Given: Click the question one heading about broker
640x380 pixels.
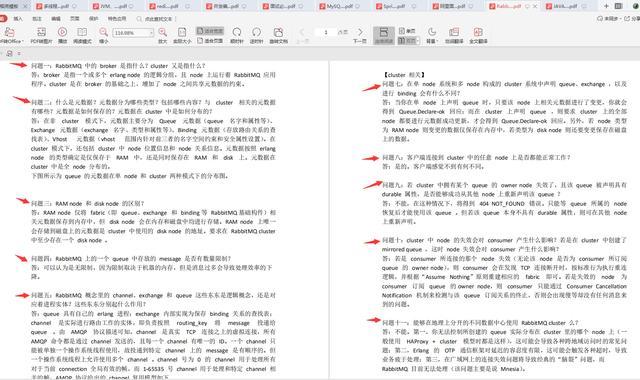Looking at the screenshot, I should 118,66.
